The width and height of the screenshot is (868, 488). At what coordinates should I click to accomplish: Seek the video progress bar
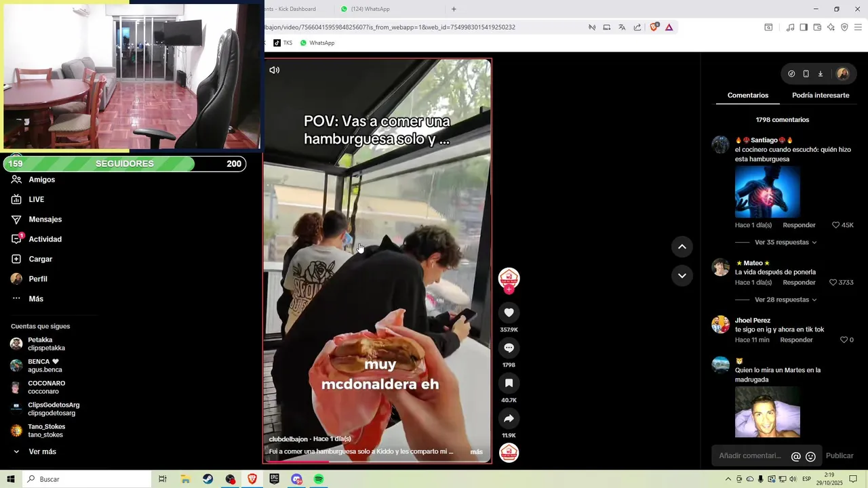pos(377,462)
